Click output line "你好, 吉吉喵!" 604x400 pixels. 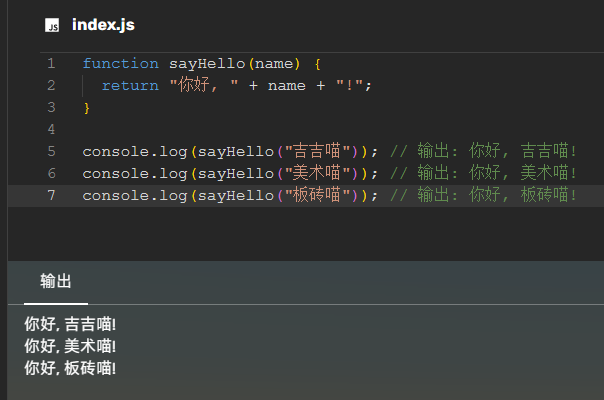click(x=70, y=324)
